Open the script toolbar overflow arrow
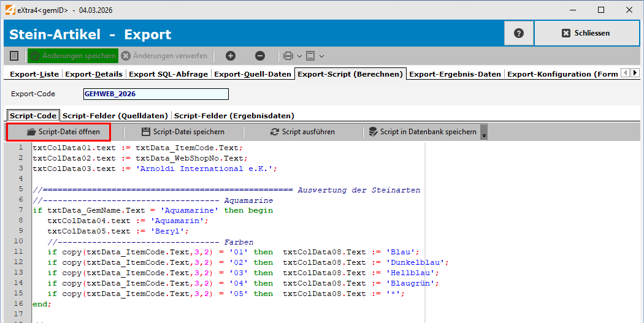 [484, 134]
